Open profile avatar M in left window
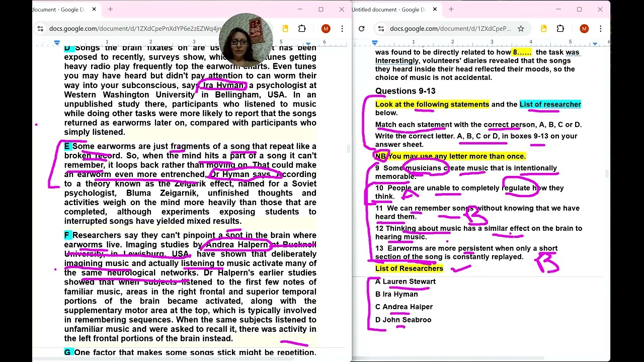The height and width of the screenshot is (362, 644). [326, 29]
